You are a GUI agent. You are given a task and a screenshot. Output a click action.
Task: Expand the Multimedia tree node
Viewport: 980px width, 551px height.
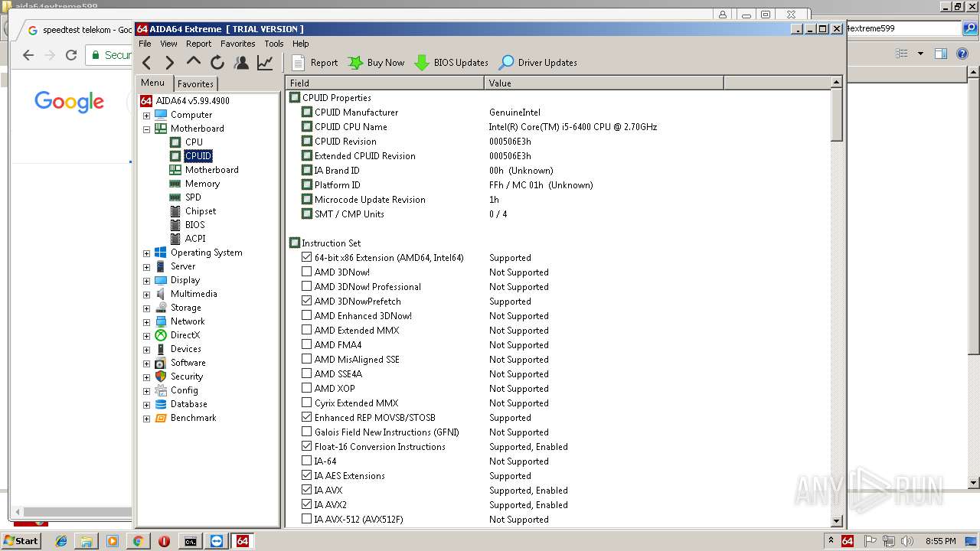tap(146, 295)
